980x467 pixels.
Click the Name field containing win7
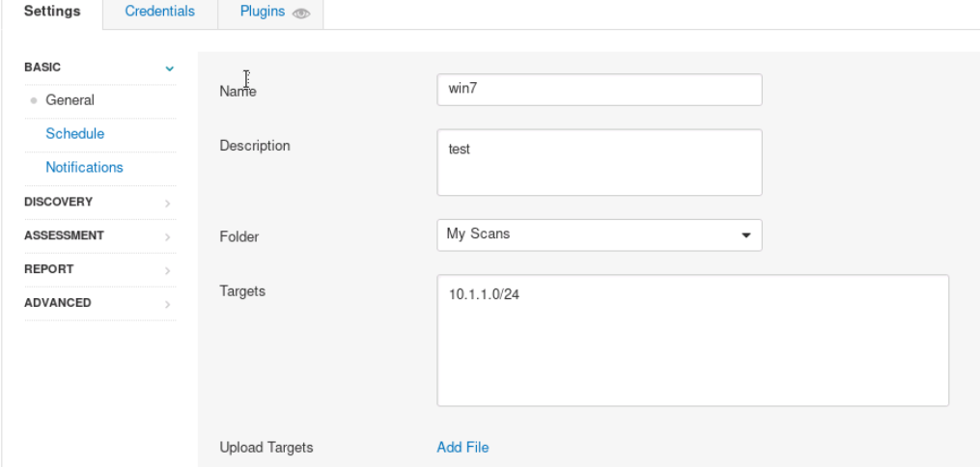(x=599, y=90)
